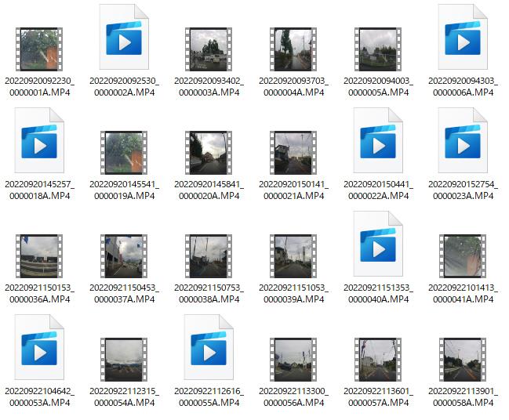Click label 20220921151353_0000040A.MP4
This screenshot has width=509, height=420.
pos(379,294)
